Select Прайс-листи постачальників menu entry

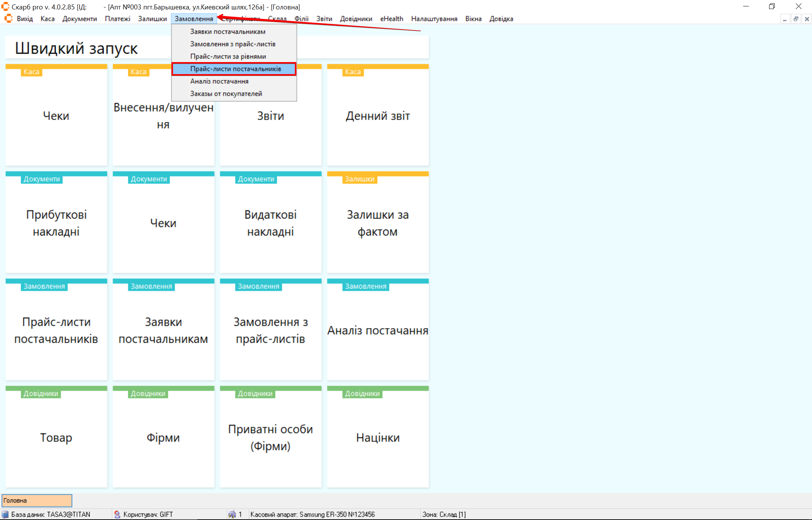click(235, 69)
